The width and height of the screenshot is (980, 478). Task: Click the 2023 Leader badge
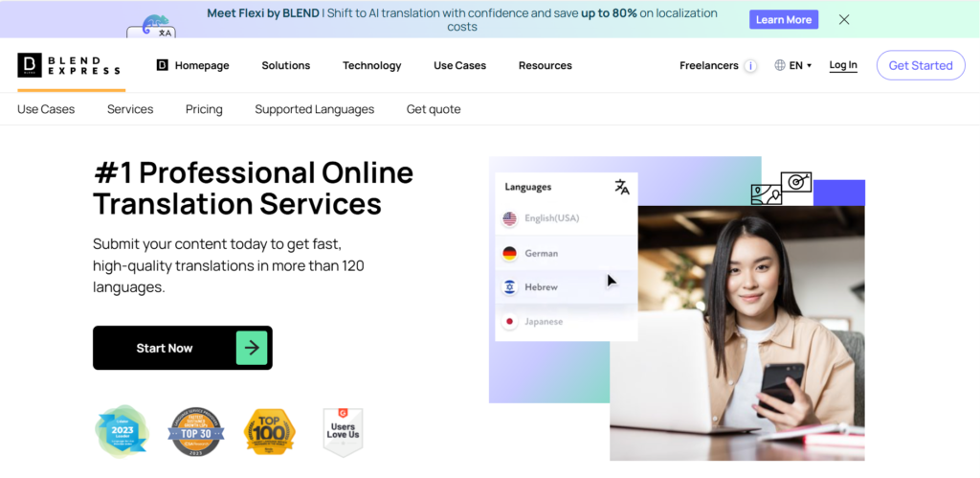point(122,431)
